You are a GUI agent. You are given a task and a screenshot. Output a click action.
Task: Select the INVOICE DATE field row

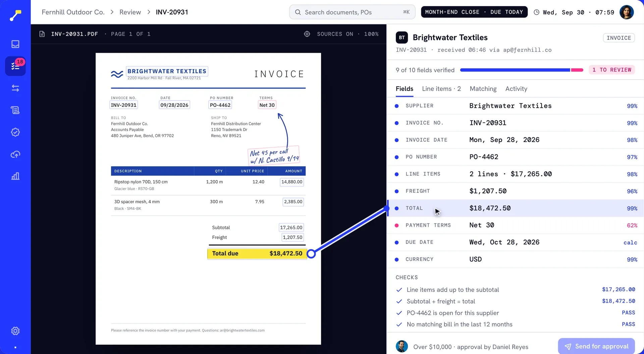click(516, 140)
